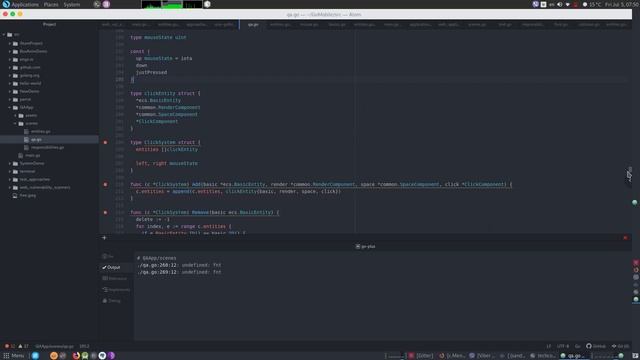
Task: Switch to qa.go Atom window in taskbar
Action: click(575, 356)
